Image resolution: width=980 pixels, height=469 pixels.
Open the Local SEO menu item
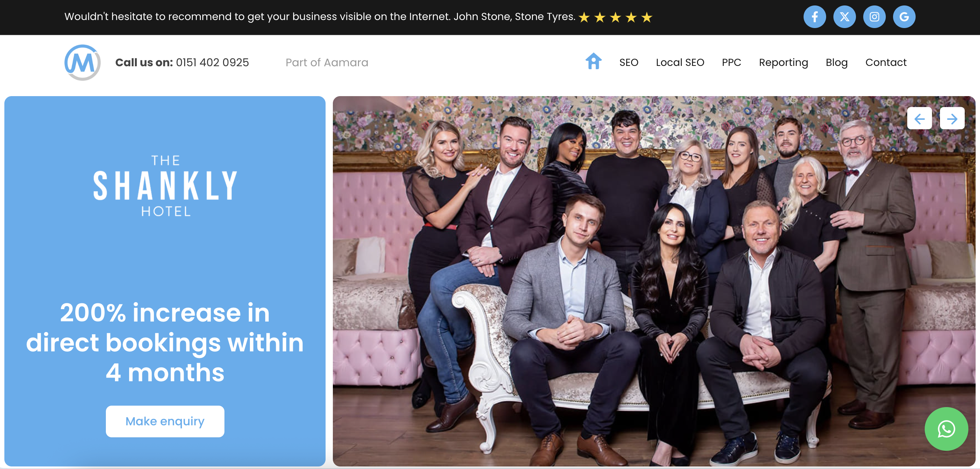680,62
